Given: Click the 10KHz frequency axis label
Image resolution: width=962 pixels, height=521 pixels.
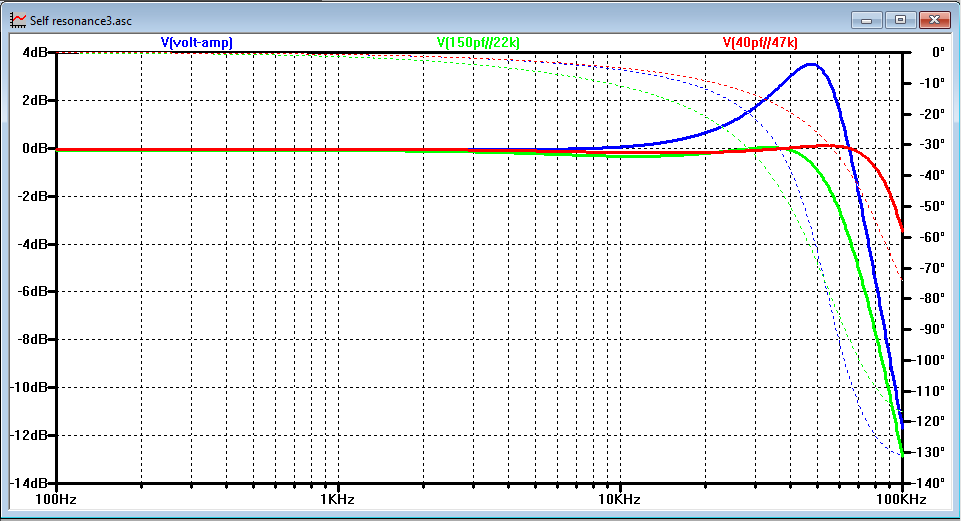Looking at the screenshot, I should pyautogui.click(x=620, y=500).
